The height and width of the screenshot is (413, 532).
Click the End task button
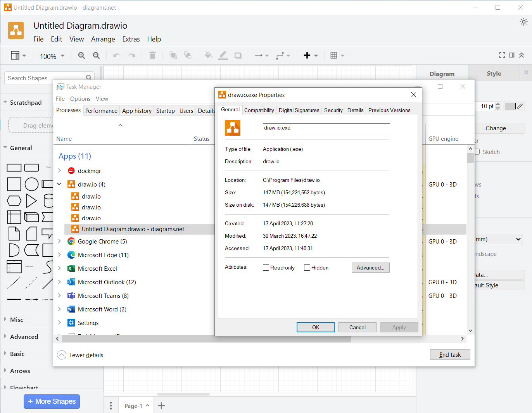coord(450,354)
